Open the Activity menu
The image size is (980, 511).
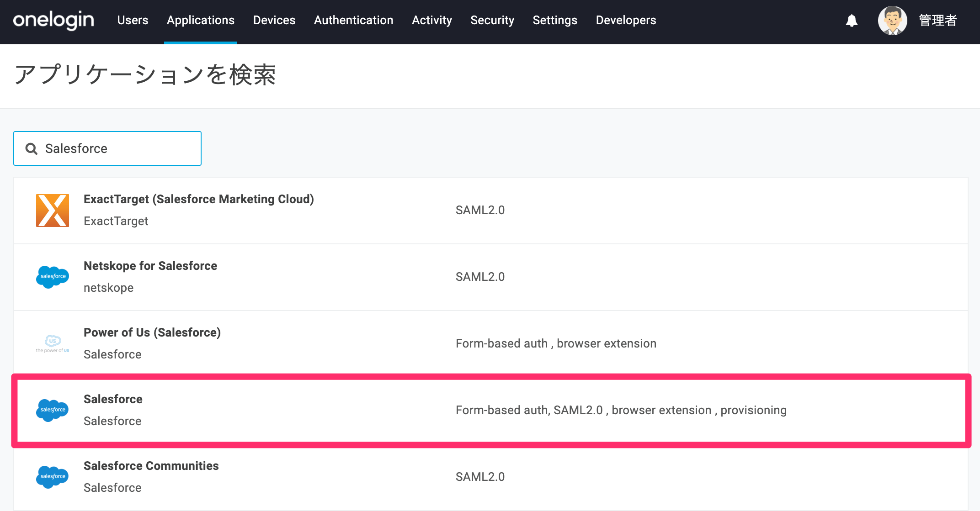pos(431,20)
